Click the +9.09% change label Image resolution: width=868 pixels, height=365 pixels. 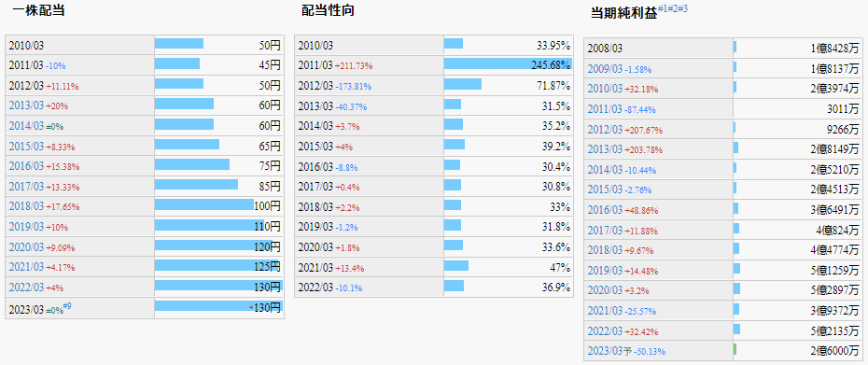pyautogui.click(x=61, y=247)
